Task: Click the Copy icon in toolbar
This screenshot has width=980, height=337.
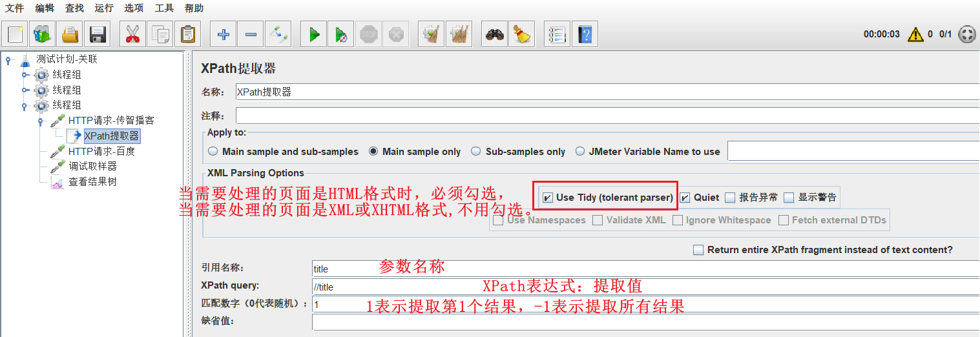Action: [160, 34]
